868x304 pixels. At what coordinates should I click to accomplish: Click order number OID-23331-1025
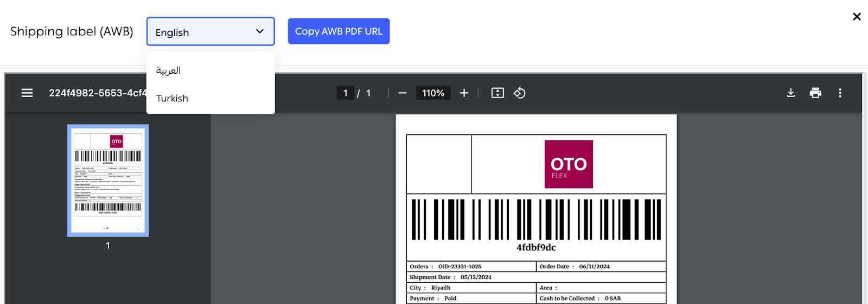459,267
